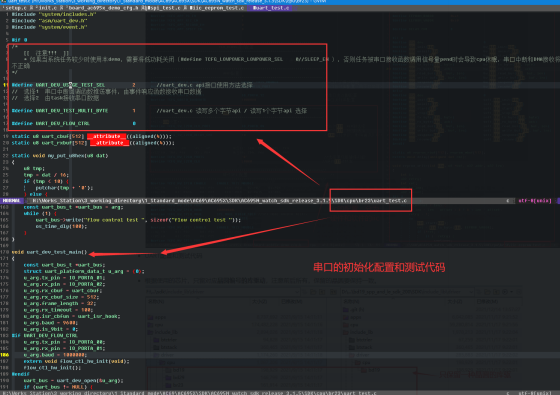Click the "u8 tmp;" line
Image resolution: width=560 pixels, height=395 pixels.
tap(34, 169)
